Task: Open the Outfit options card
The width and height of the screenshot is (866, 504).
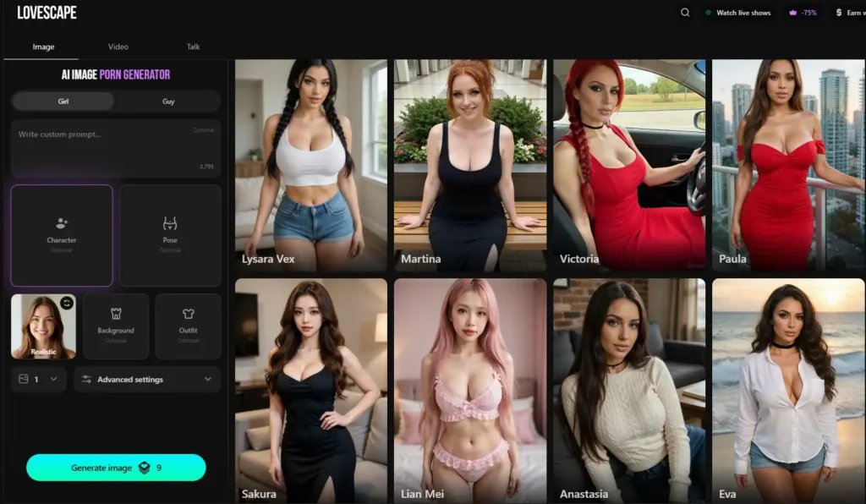Action: 188,326
